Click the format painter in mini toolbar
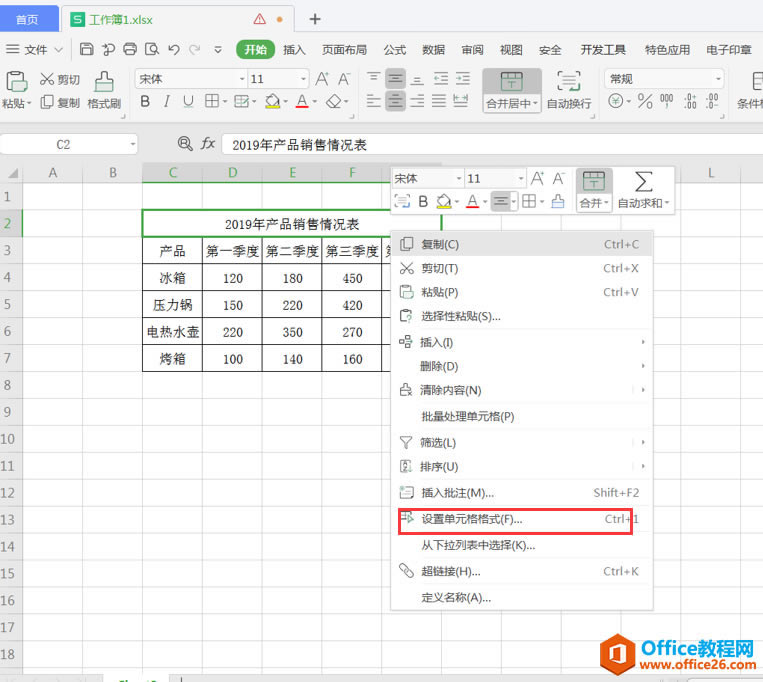Image resolution: width=763 pixels, height=682 pixels. pos(558,201)
